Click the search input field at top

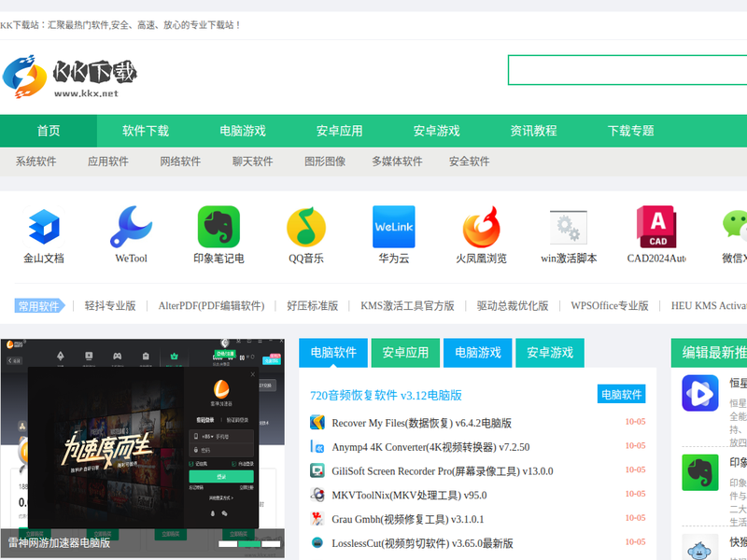626,70
